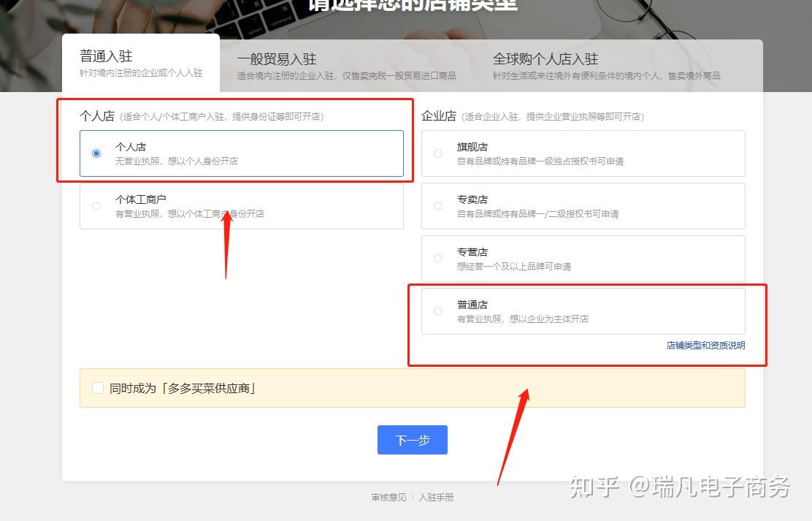Screen dimensions: 812x521
Task: Click the 个人店 section heading text
Action: tap(97, 115)
